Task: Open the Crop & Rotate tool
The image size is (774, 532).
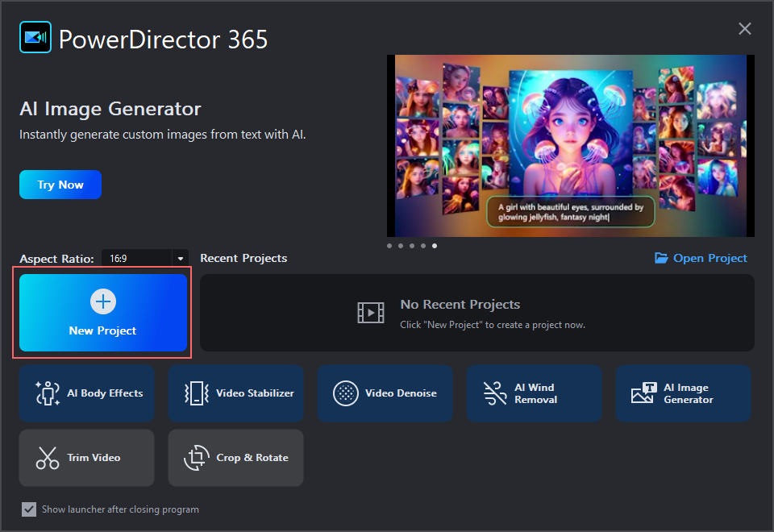Action: click(x=236, y=458)
